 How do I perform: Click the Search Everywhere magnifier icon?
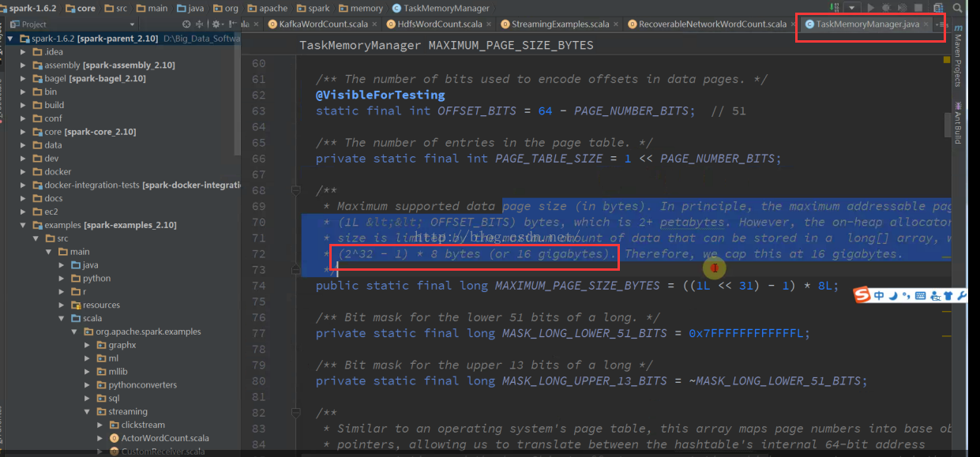click(957, 8)
